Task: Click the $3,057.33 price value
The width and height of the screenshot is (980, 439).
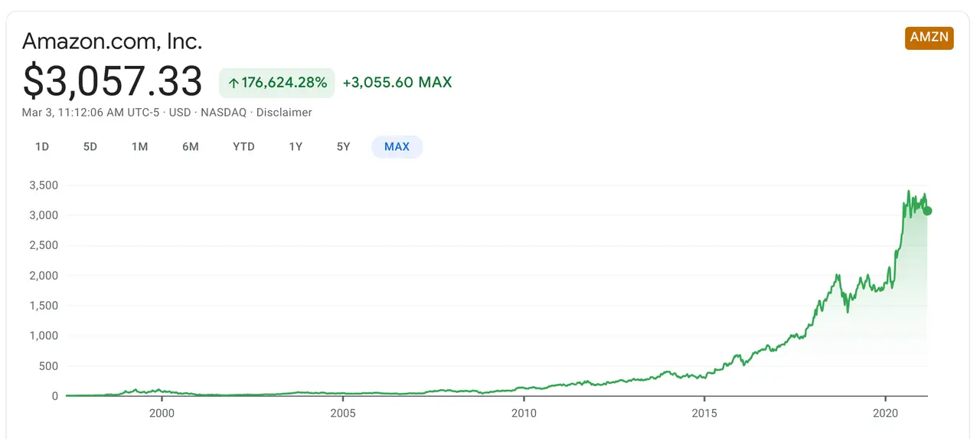Action: click(113, 82)
